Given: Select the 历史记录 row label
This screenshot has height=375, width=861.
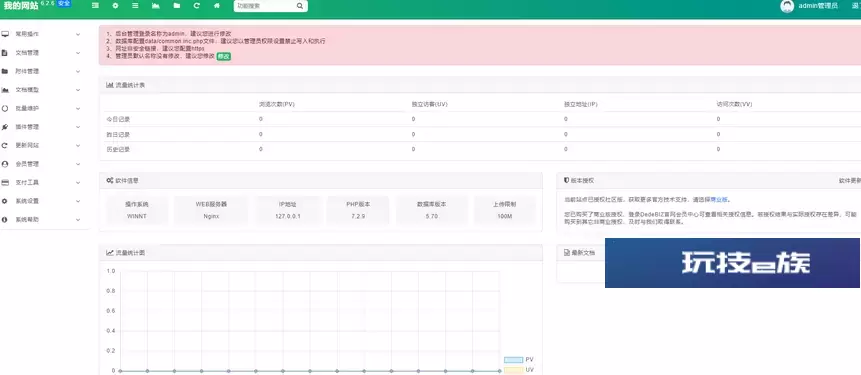Looking at the screenshot, I should click(118, 149).
